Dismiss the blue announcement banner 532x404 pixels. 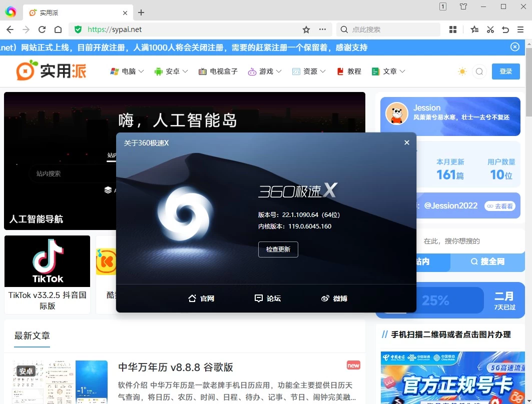click(514, 47)
